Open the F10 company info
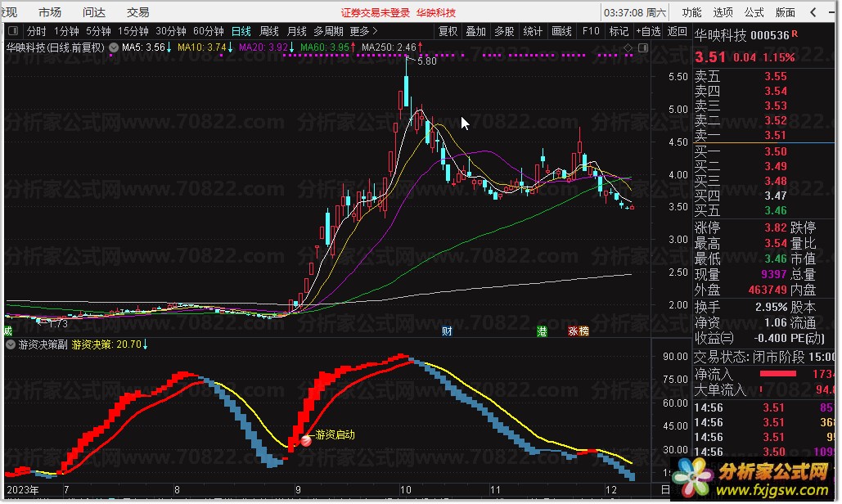The image size is (842, 504). [591, 31]
